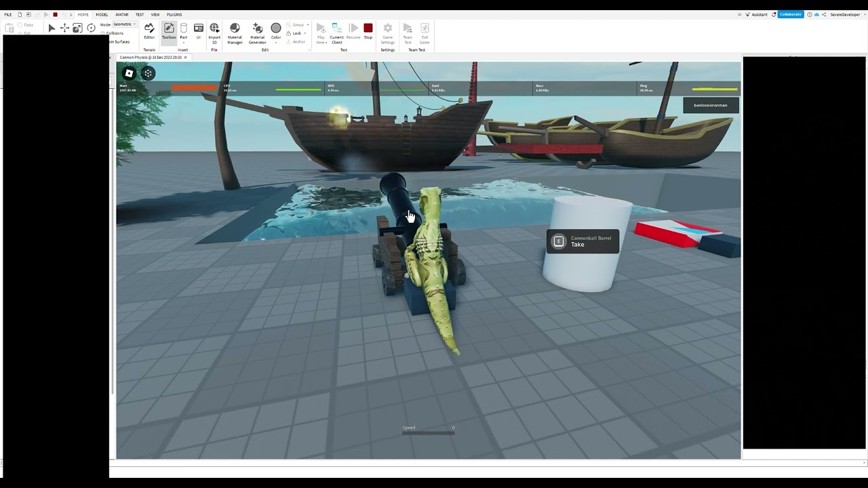Open the PLUGINS ribbon tab
868x488 pixels.
point(174,14)
